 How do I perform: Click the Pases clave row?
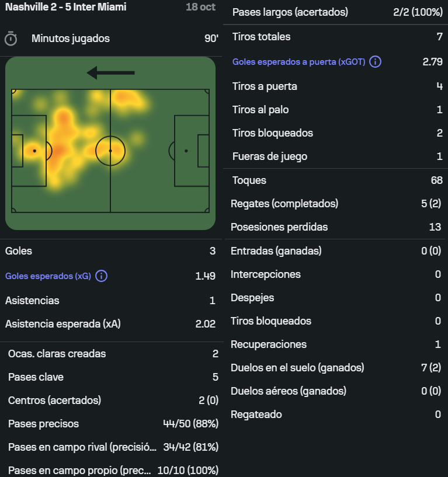[112, 377]
